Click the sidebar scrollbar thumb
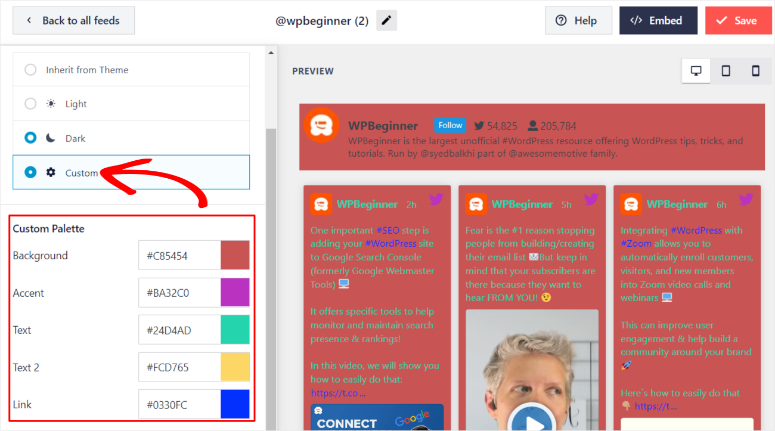The image size is (775, 431). pos(271,279)
